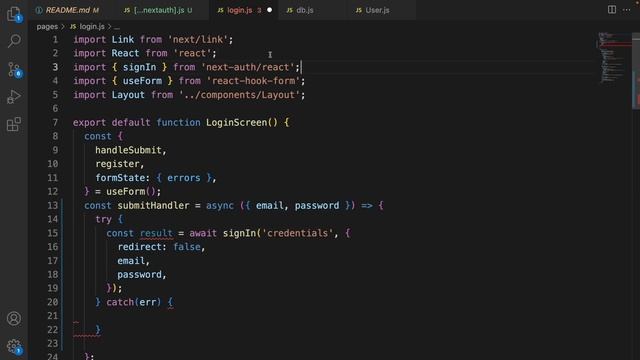The width and height of the screenshot is (640, 360).
Task: Click 'submitHandler' on line 13
Action: (153, 205)
